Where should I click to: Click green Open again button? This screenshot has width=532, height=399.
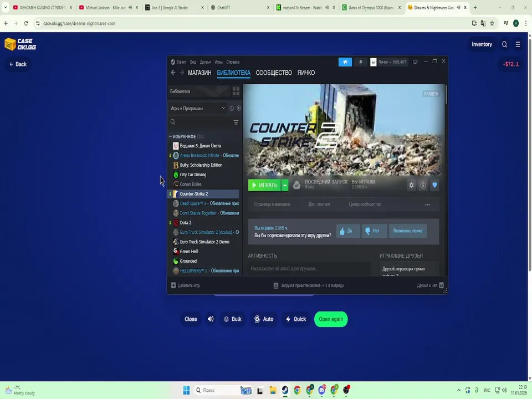331,319
